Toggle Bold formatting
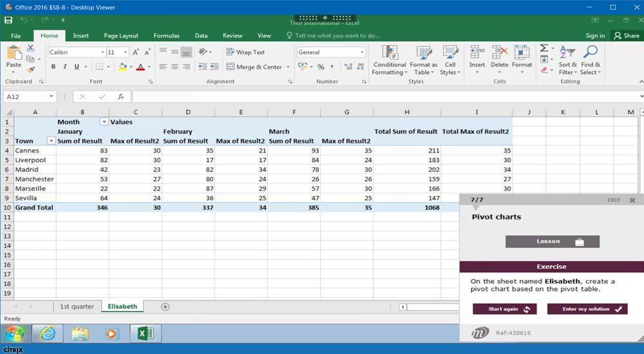Image resolution: width=644 pixels, height=354 pixels. (x=53, y=67)
